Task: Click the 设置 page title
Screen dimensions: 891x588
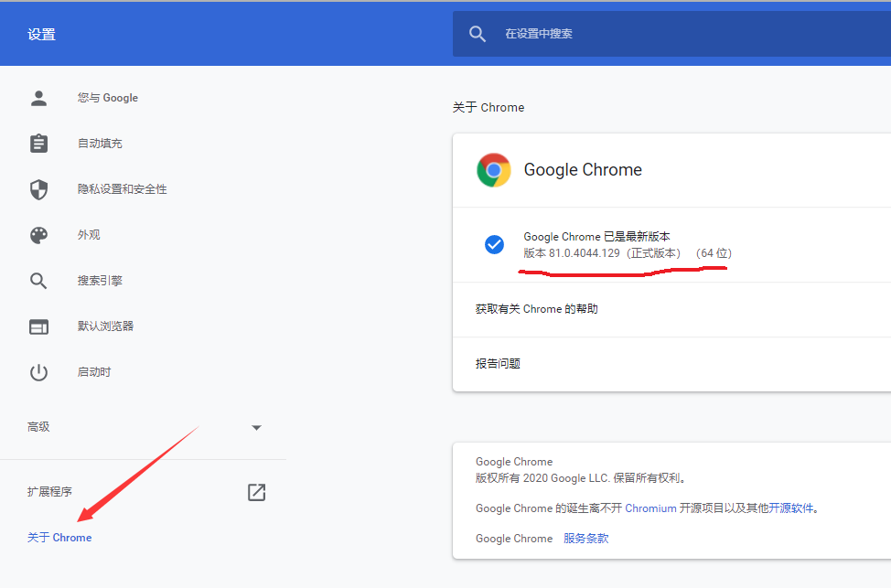Action: (41, 34)
